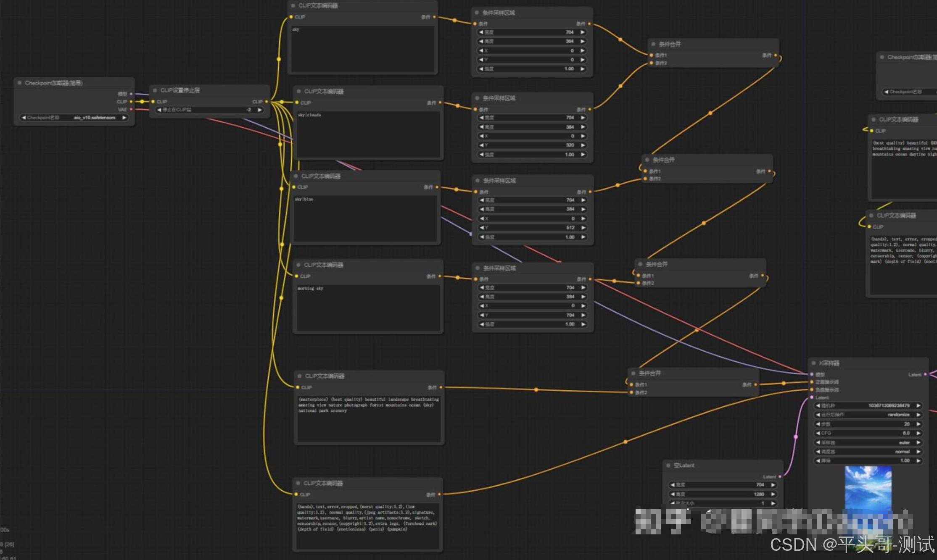Click left arrow of CFG 8.0 field
937x560 pixels.
click(818, 433)
